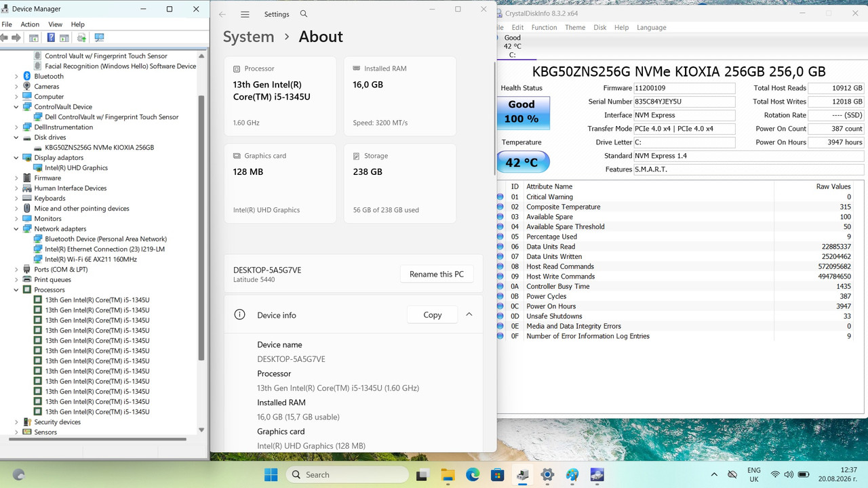Collapse the Processors node
This screenshot has width=868, height=488.
click(16, 289)
